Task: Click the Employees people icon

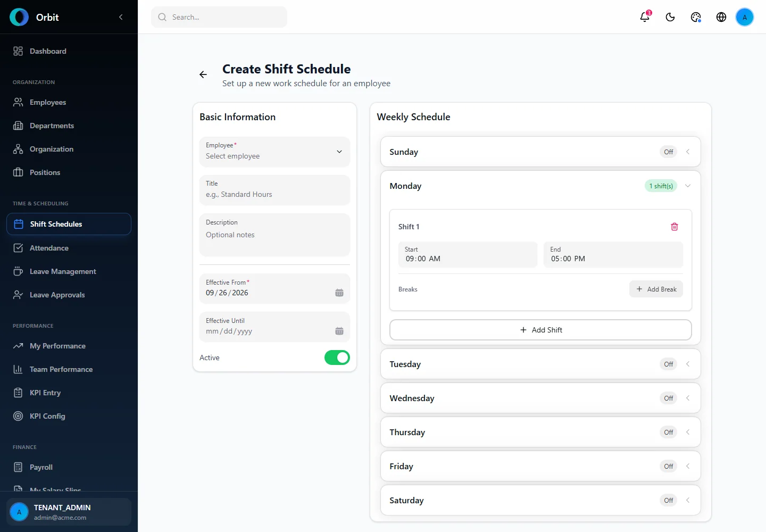Action: pos(18,102)
